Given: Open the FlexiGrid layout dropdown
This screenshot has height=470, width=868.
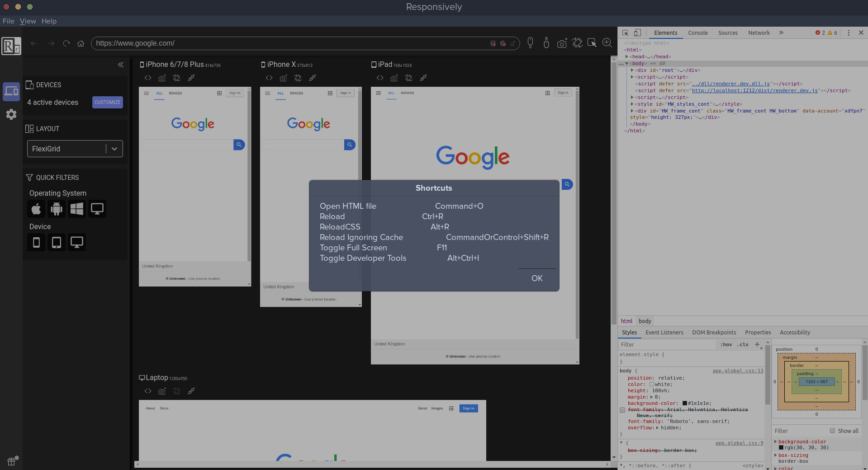Looking at the screenshot, I should 75,149.
